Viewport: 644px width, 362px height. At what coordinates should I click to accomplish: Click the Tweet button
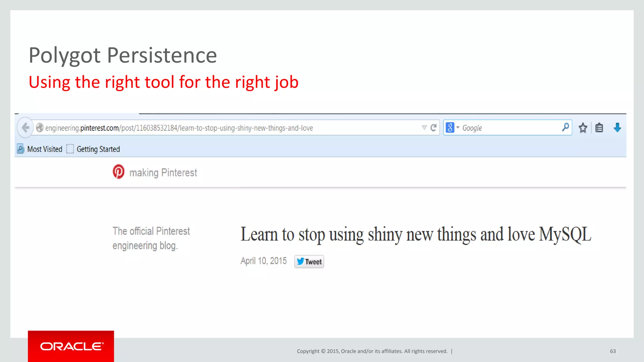(309, 261)
